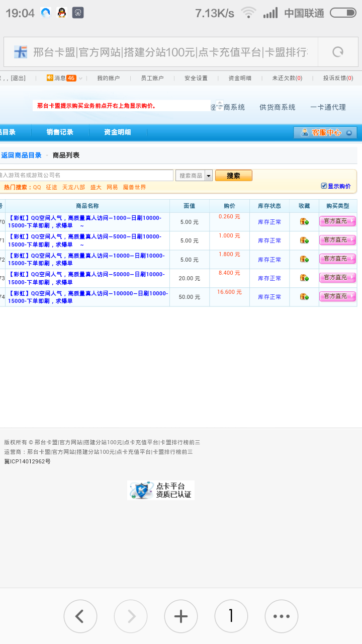
Task: Tap the site favicon in address bar
Action: point(21,52)
